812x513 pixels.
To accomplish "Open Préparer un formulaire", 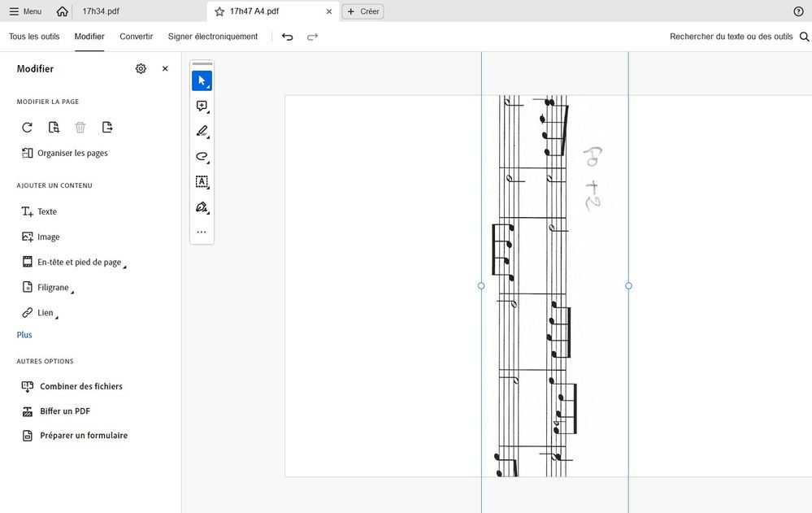I will (75, 435).
